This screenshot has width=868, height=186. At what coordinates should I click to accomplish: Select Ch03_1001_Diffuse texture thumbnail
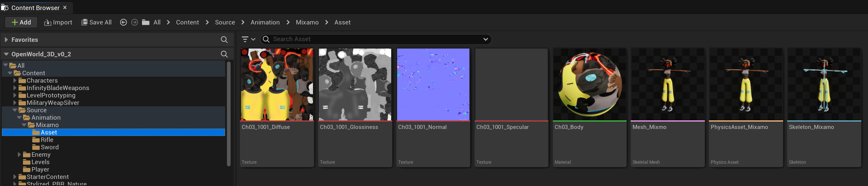(277, 84)
